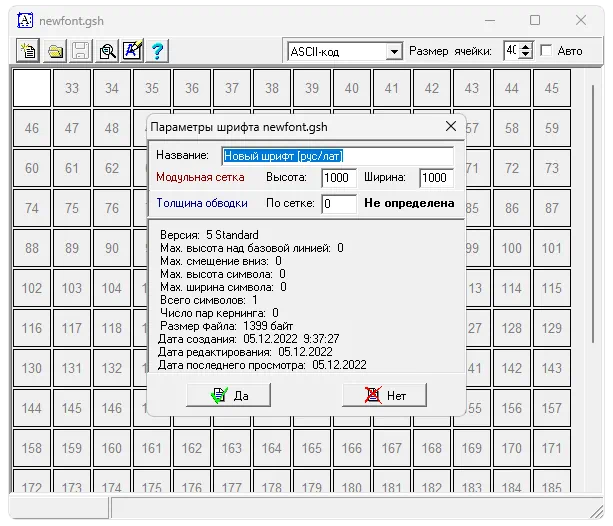Viewport: 613px width, 526px height.
Task: Create a new font file
Action: pyautogui.click(x=28, y=51)
